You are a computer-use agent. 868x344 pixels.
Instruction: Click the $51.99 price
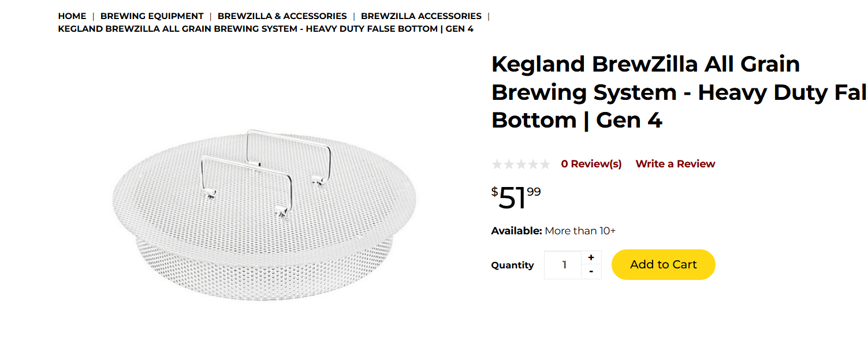click(516, 198)
